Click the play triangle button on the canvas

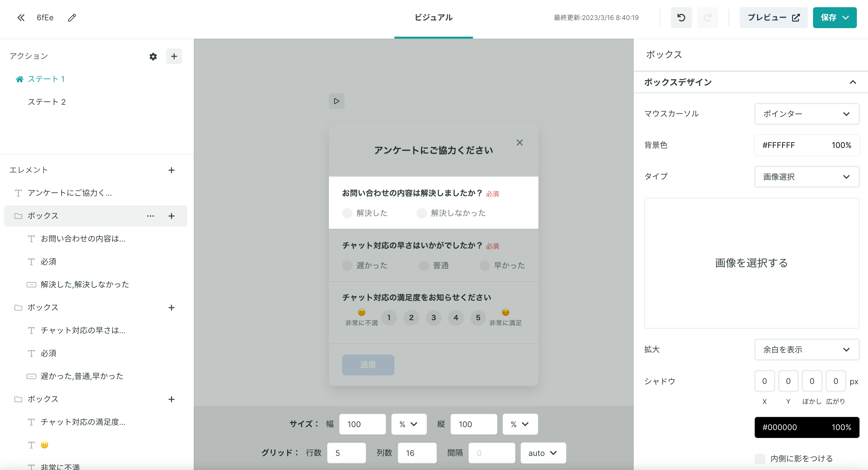(336, 101)
